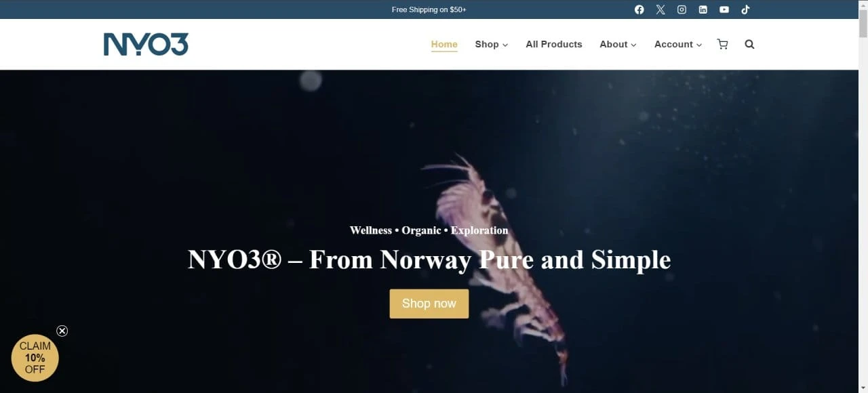Expand the Account dropdown menu
Viewport: 868px width, 393px height.
[678, 44]
